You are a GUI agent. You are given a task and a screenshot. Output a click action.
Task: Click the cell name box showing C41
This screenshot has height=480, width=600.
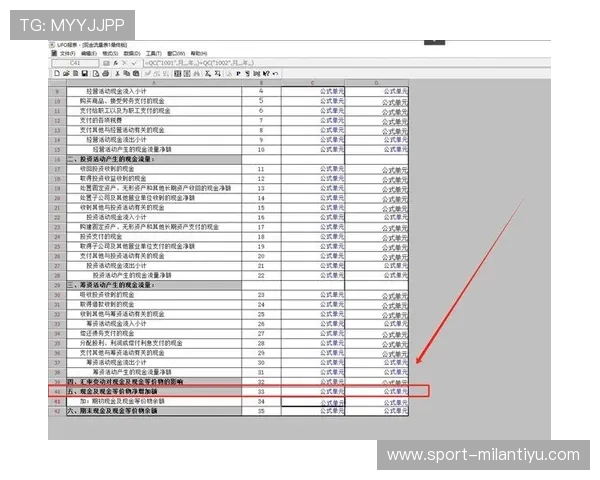[x=75, y=63]
